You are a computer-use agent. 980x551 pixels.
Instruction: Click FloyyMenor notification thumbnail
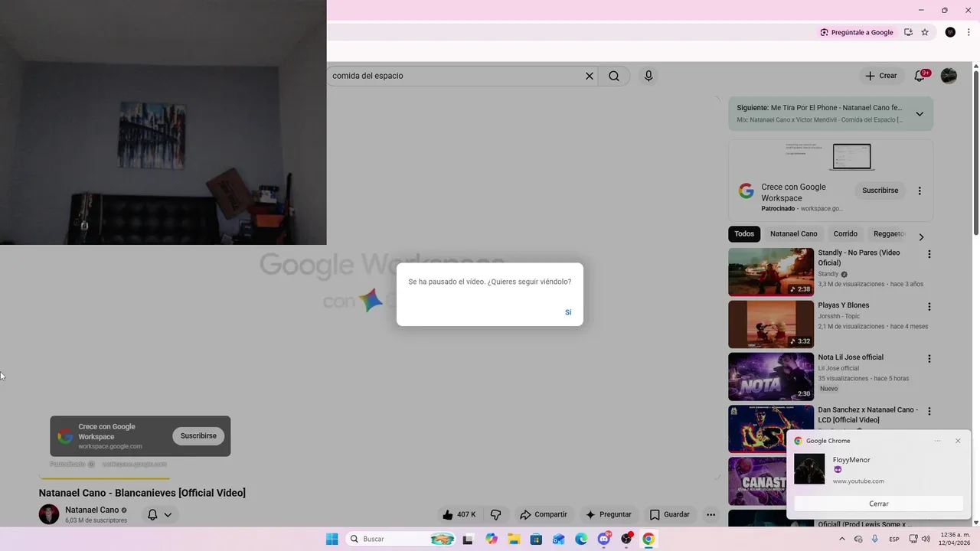809,469
